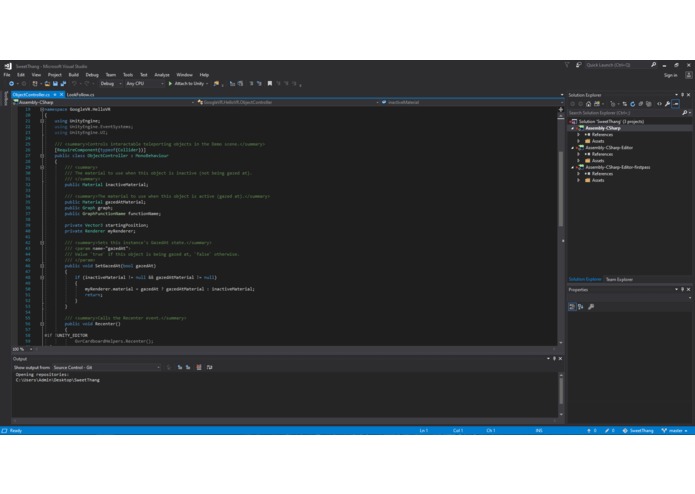Image resolution: width=695 pixels, height=494 pixels.
Task: Toggle Word Wrap in Output toolbar
Action: point(209,367)
